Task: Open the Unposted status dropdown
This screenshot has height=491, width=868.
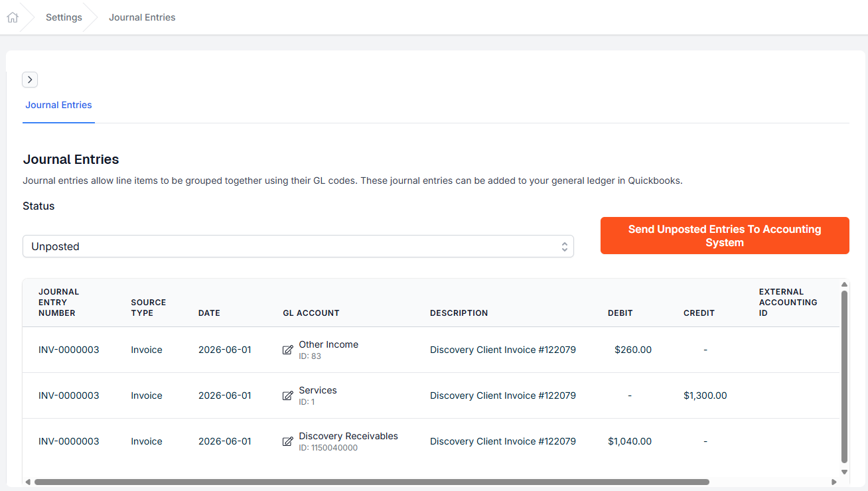Action: pos(298,246)
